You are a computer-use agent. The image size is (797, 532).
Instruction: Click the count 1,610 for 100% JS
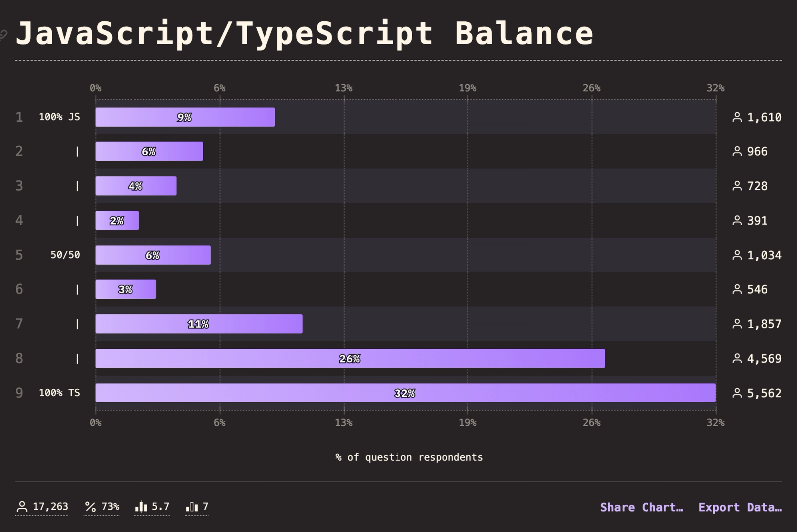click(x=764, y=117)
